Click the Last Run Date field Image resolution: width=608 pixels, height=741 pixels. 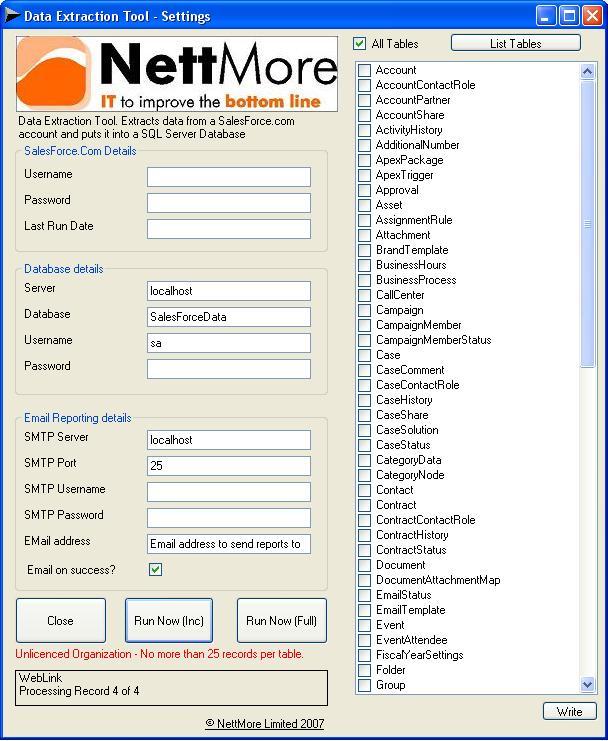[229, 229]
